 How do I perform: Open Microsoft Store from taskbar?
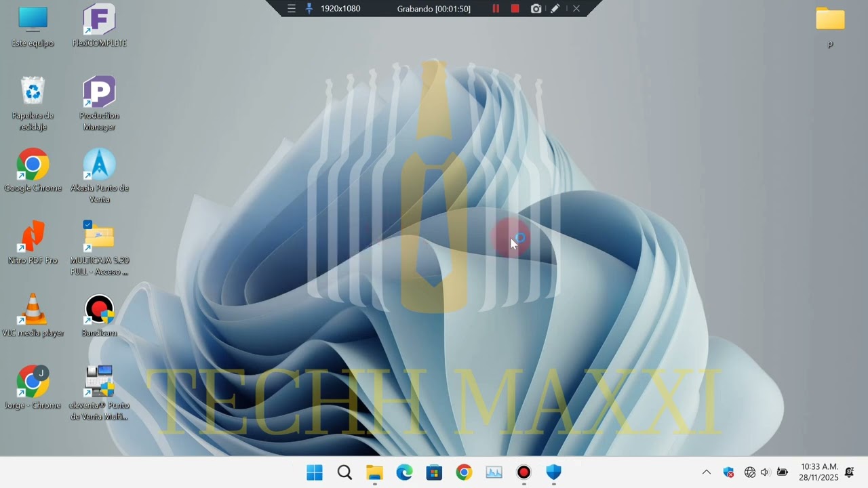[434, 472]
